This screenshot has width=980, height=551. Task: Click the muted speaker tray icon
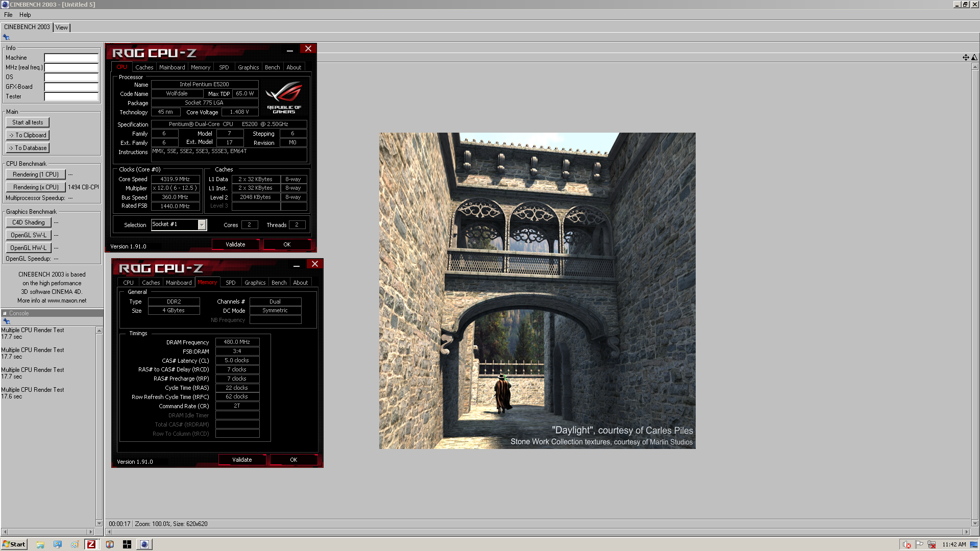click(x=907, y=544)
